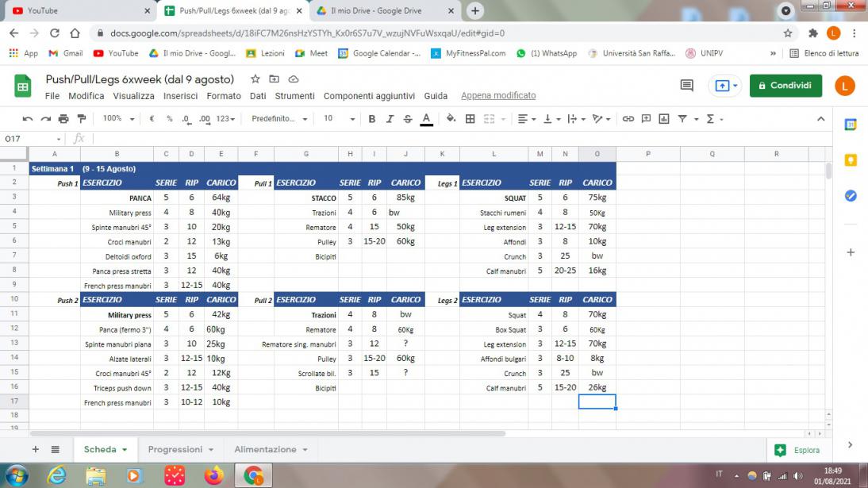
Task: Open the Inserisci menu
Action: 180,96
